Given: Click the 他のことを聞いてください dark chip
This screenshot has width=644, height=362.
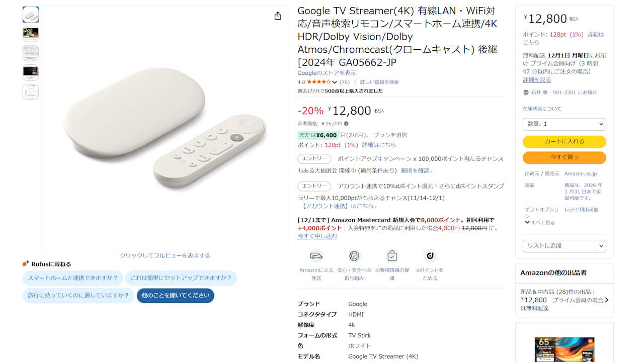Looking at the screenshot, I should pos(175,296).
